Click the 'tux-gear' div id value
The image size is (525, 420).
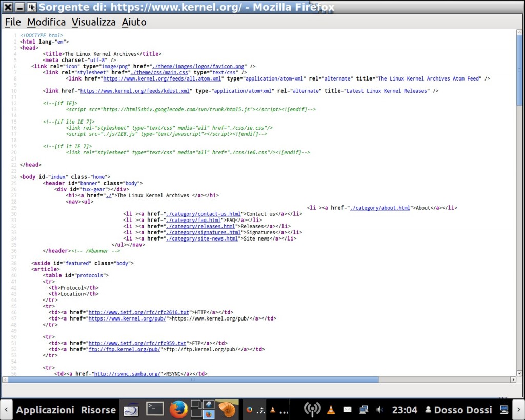coord(94,189)
